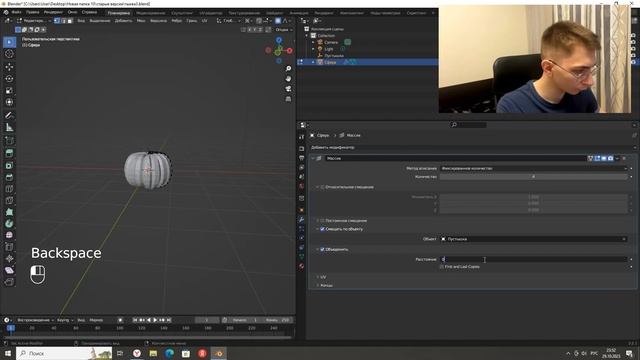Select the Extrude Region tool
640x360 pixels.
pyautogui.click(x=9, y=153)
